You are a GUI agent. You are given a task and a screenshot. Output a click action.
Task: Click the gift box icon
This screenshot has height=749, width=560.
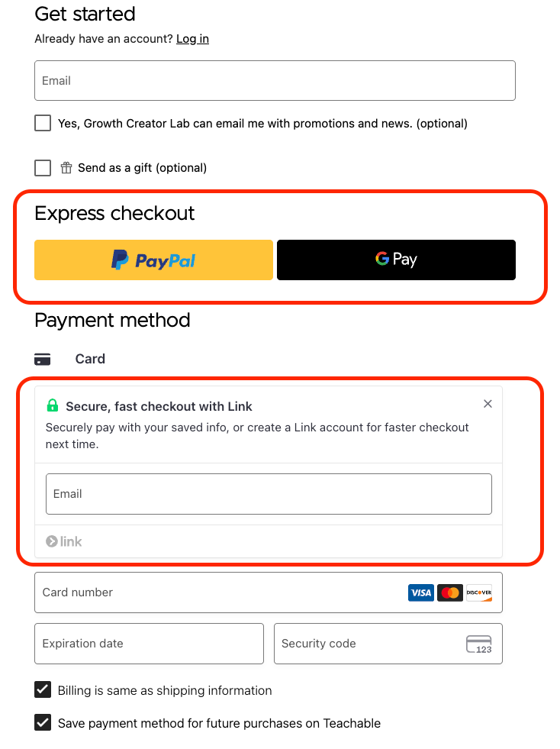tap(66, 167)
